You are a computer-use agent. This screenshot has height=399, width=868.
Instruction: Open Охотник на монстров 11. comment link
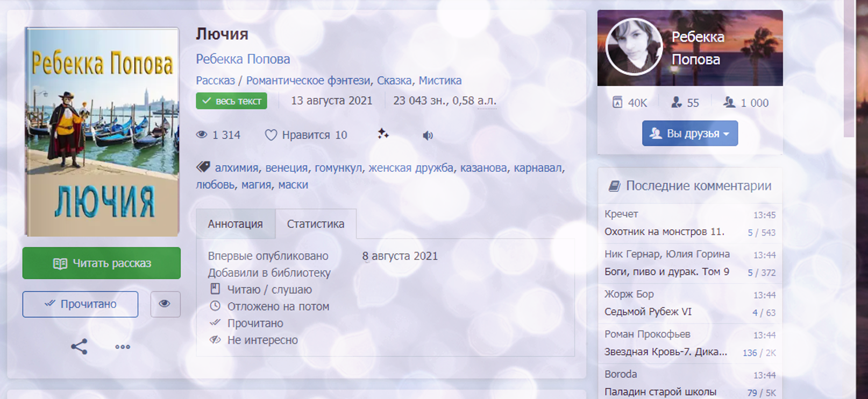pyautogui.click(x=664, y=232)
